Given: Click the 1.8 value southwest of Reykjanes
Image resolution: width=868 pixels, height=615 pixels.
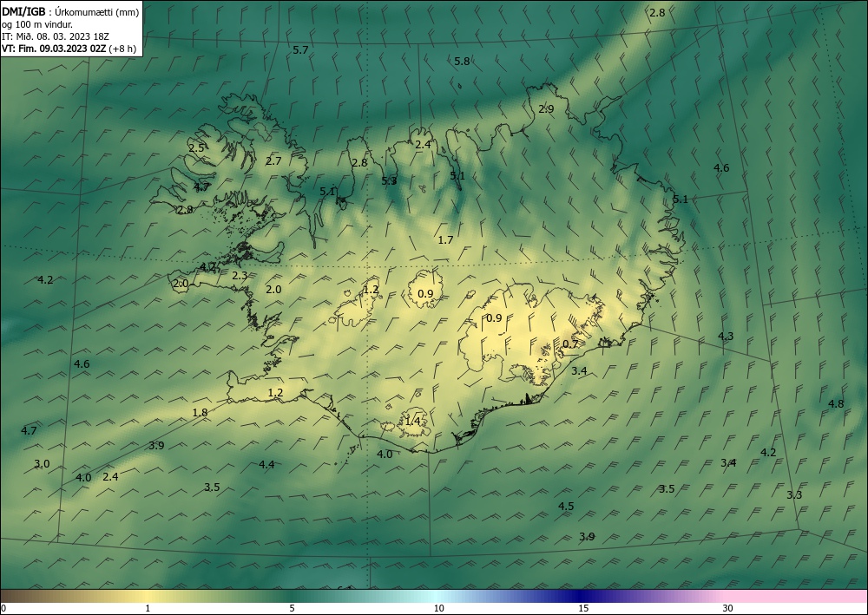Looking at the screenshot, I should point(200,412).
